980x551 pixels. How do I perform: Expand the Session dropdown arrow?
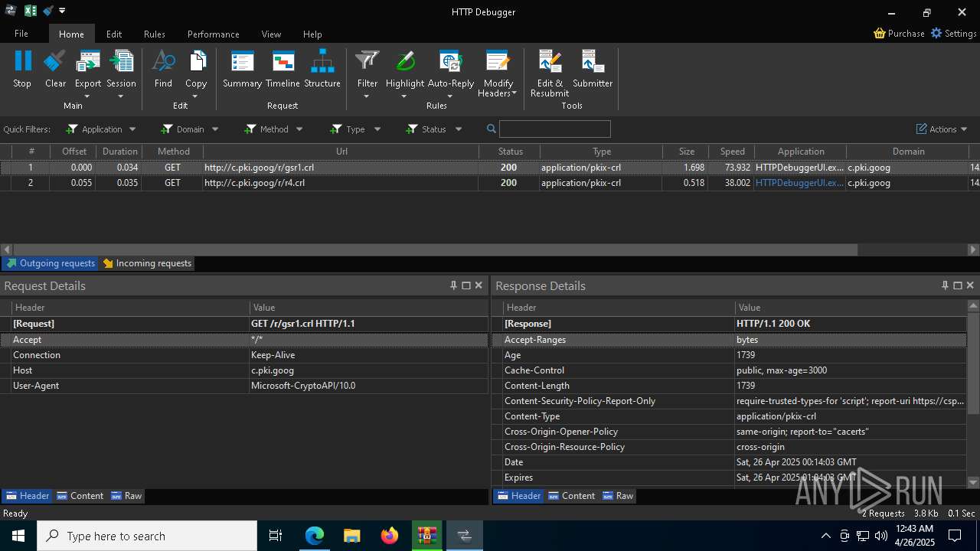click(120, 96)
